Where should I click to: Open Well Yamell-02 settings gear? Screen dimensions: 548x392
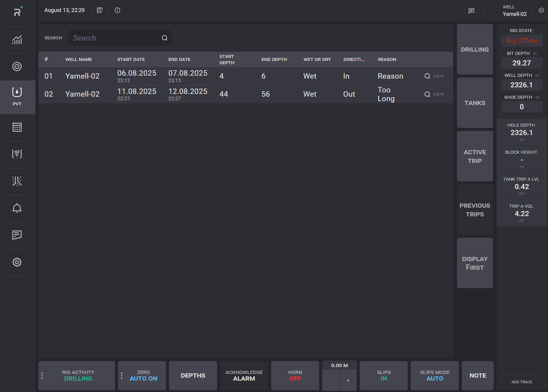541,10
